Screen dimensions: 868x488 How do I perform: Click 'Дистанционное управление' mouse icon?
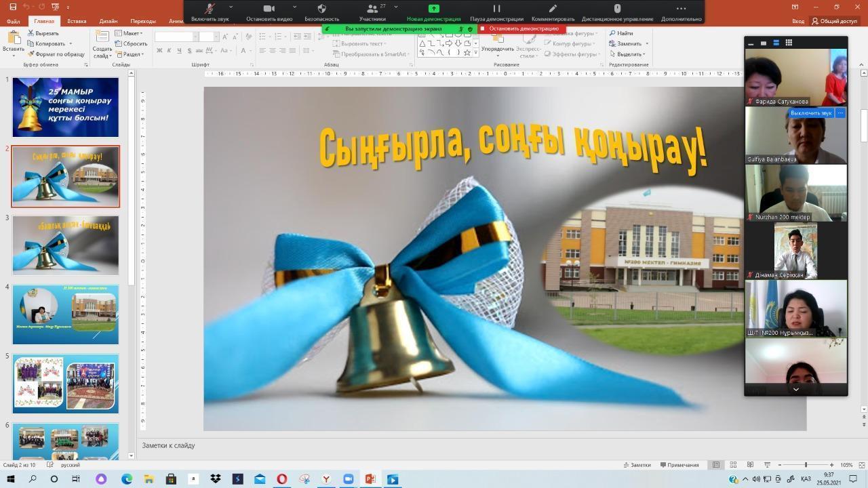pyautogui.click(x=616, y=9)
